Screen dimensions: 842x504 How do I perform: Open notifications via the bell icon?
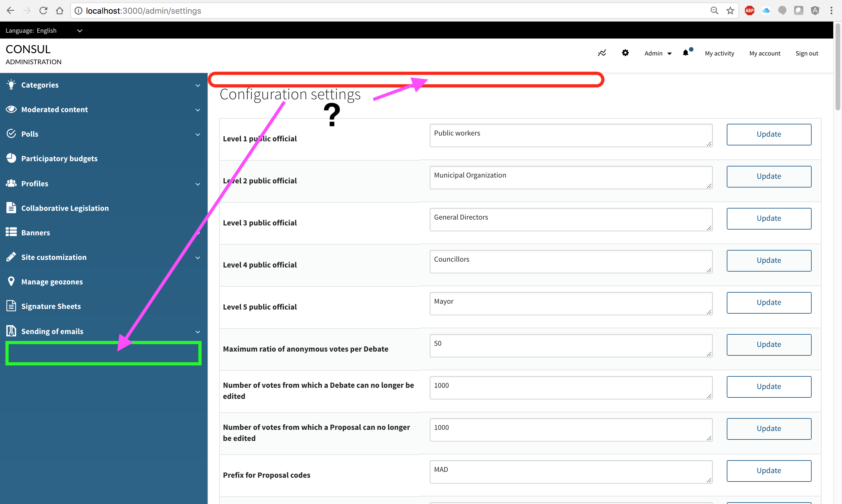(686, 53)
